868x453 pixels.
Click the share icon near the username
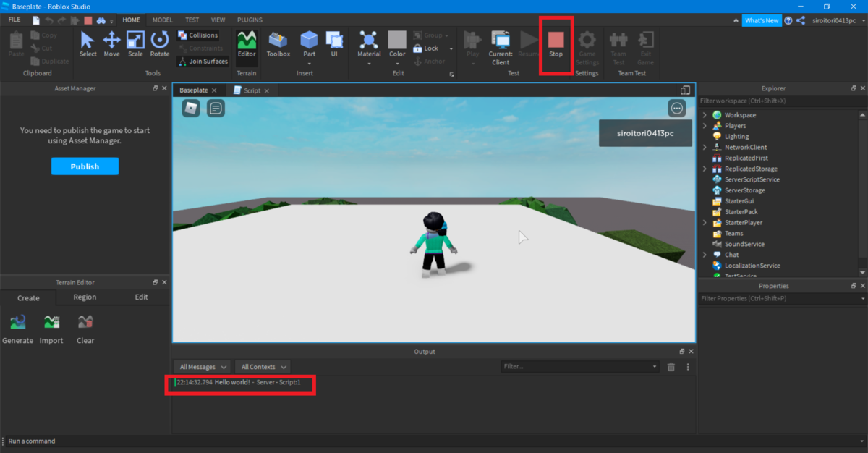801,20
